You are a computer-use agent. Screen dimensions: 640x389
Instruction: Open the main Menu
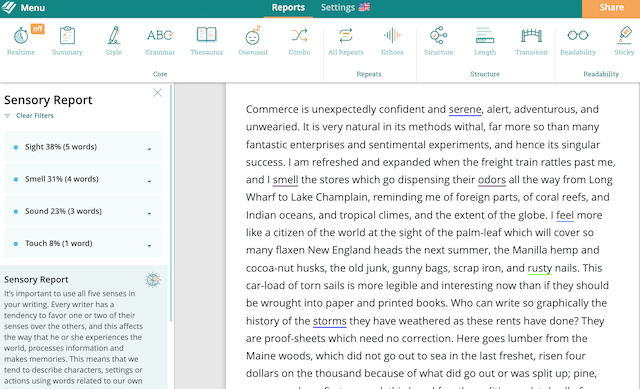click(33, 8)
